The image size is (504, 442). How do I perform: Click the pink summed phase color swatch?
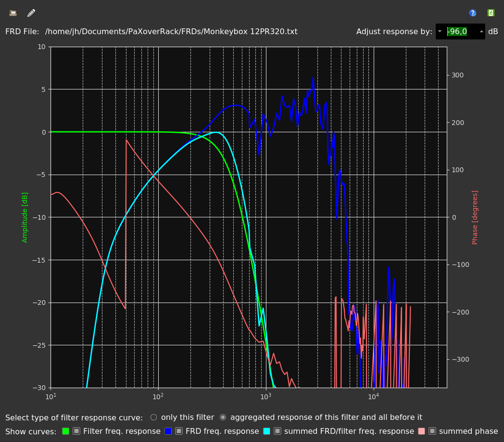coord(421,431)
